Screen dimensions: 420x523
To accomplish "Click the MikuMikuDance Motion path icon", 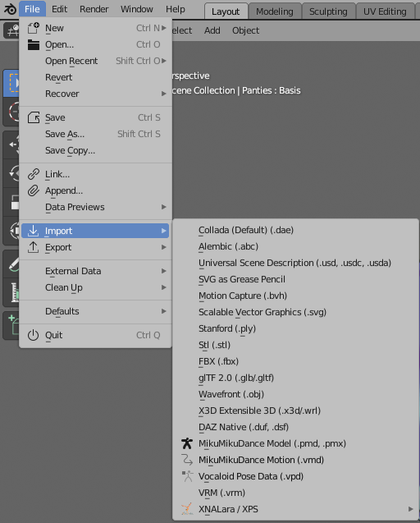I will 187,460.
